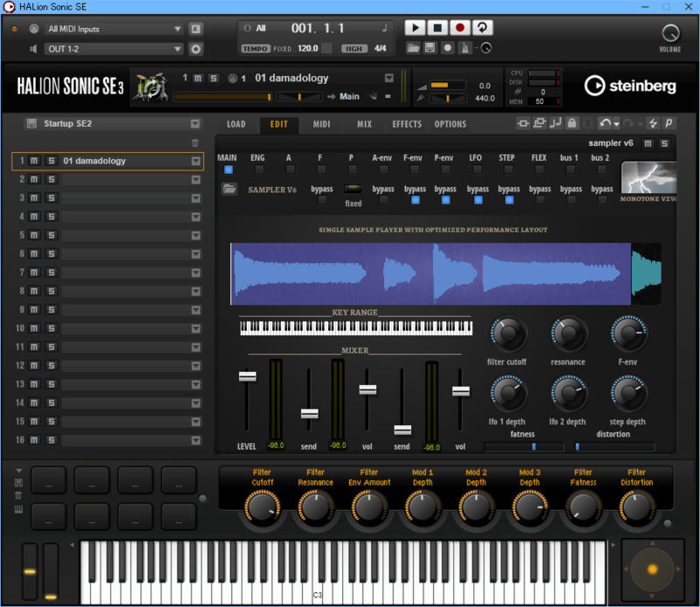
Task: Click the lock toolbar icon
Action: point(572,123)
